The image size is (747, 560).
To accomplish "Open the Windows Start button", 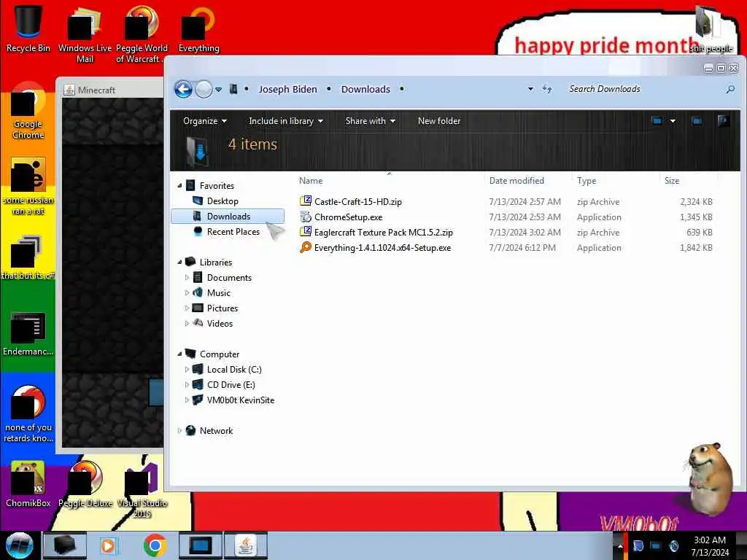I will tap(20, 545).
